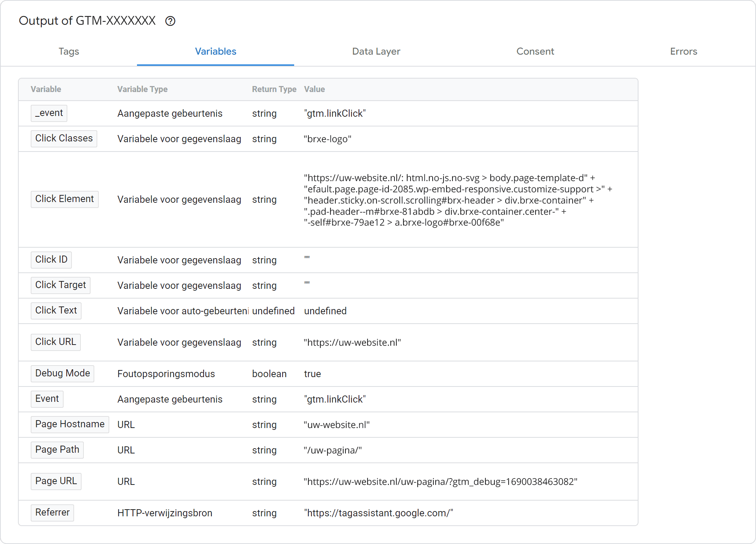The height and width of the screenshot is (544, 756).
Task: Select the Click Element variable chip
Action: (64, 199)
